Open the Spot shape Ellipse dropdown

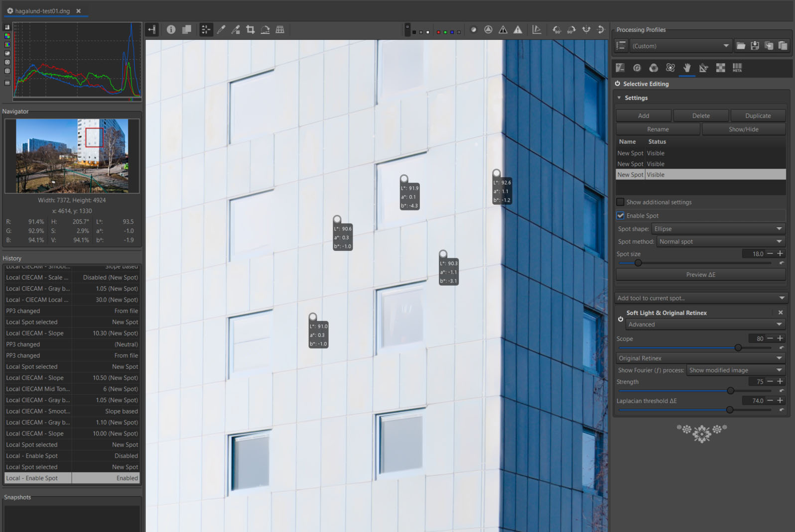(717, 229)
